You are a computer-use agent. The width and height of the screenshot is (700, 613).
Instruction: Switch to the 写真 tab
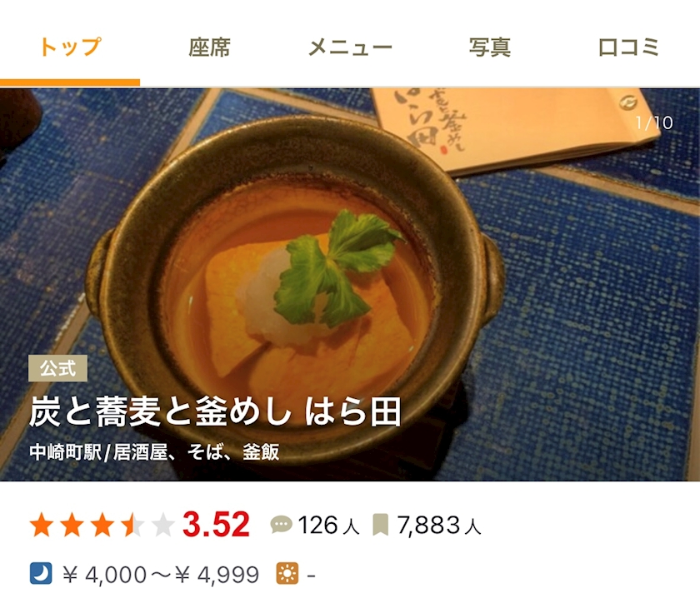tap(490, 47)
